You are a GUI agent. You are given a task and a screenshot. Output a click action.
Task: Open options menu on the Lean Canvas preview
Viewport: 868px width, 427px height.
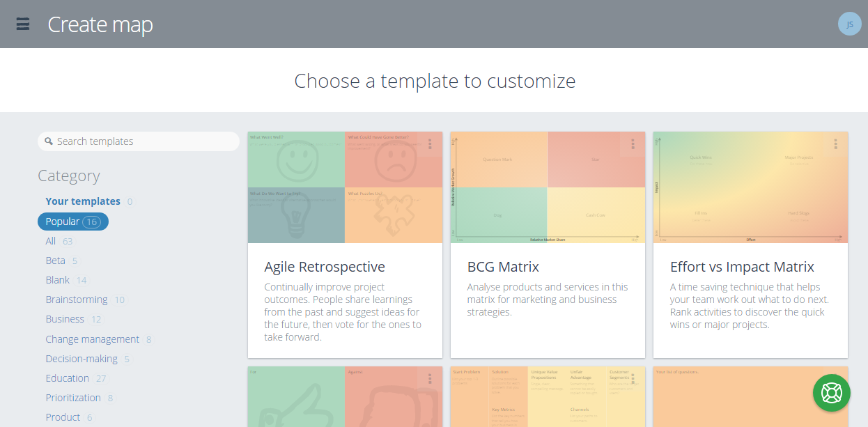pyautogui.click(x=633, y=378)
